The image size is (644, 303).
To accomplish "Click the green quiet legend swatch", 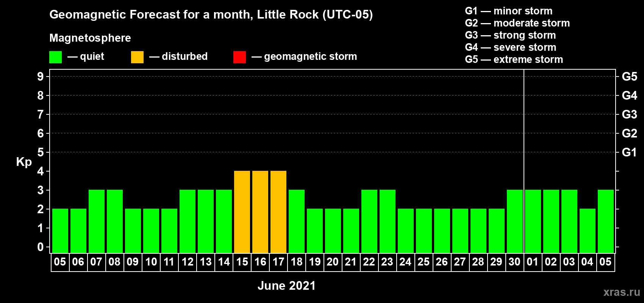I will coord(55,57).
